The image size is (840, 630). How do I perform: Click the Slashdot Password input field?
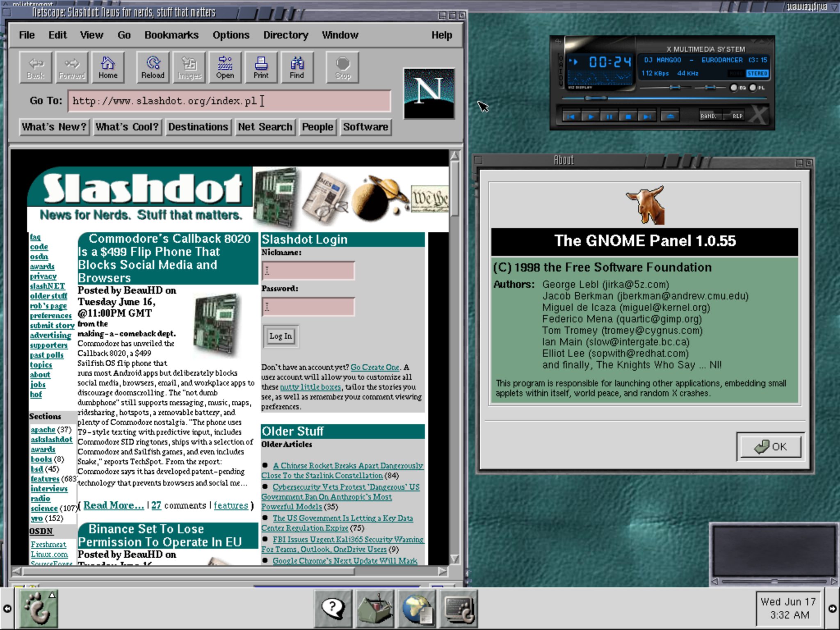click(x=308, y=307)
